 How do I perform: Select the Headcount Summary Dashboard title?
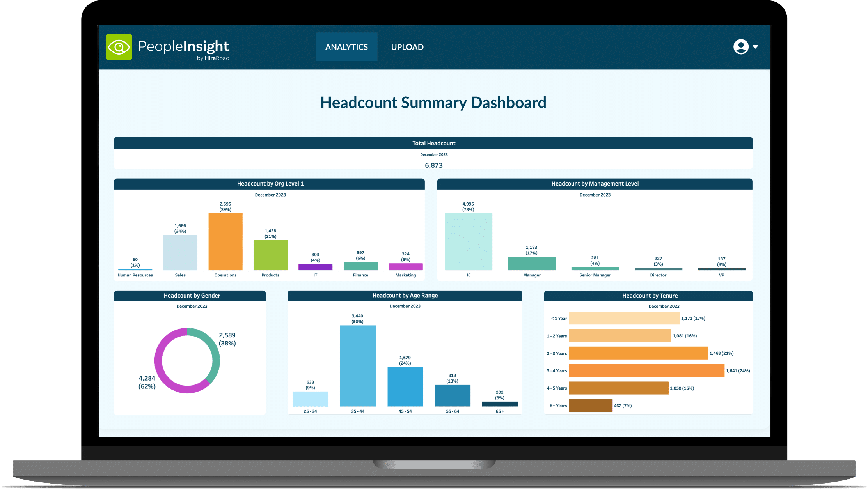[x=433, y=103]
